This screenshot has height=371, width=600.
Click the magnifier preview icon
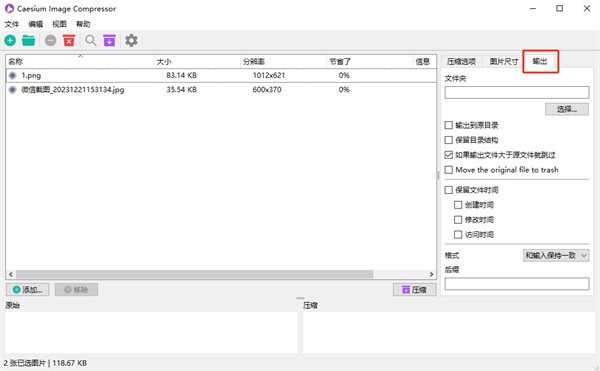(91, 40)
